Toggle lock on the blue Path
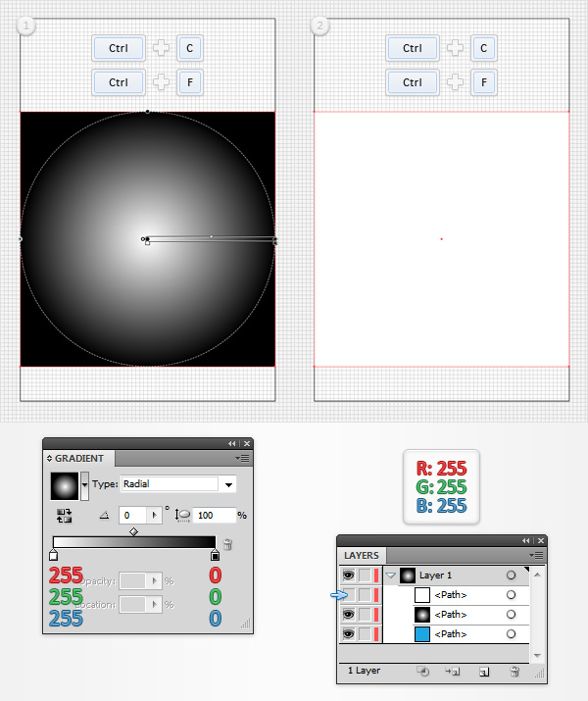This screenshot has width=588, height=701. [x=365, y=634]
